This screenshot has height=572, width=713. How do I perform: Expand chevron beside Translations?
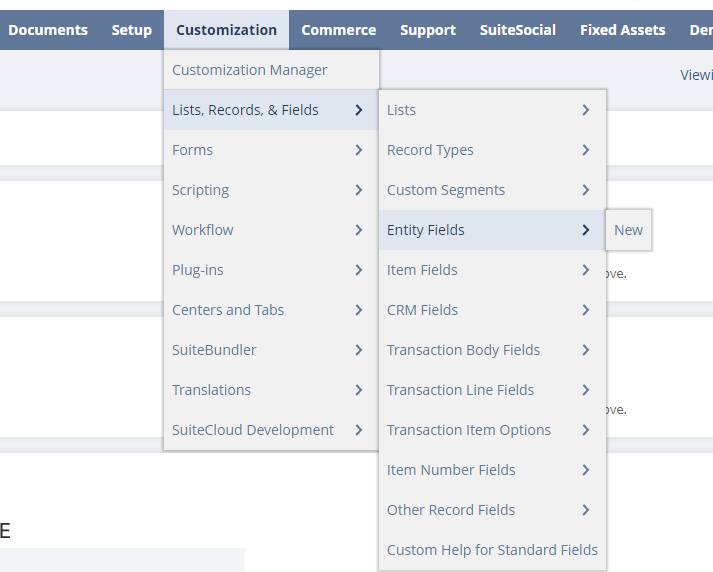click(x=359, y=390)
